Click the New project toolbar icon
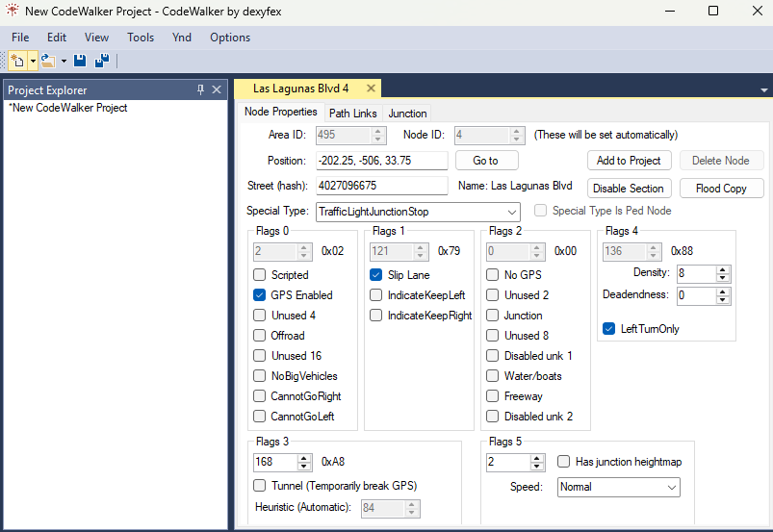This screenshot has height=532, width=773. [17, 61]
